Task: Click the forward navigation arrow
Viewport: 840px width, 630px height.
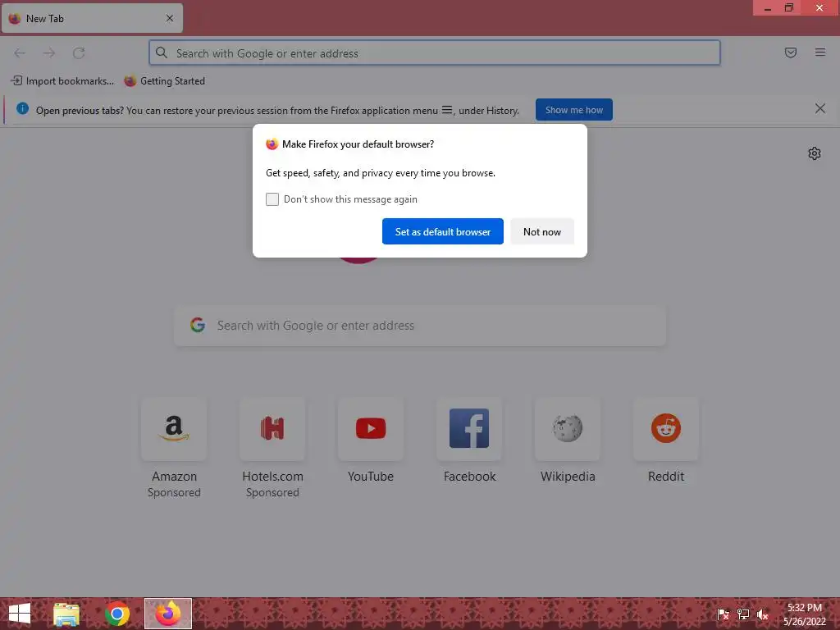Action: (49, 53)
